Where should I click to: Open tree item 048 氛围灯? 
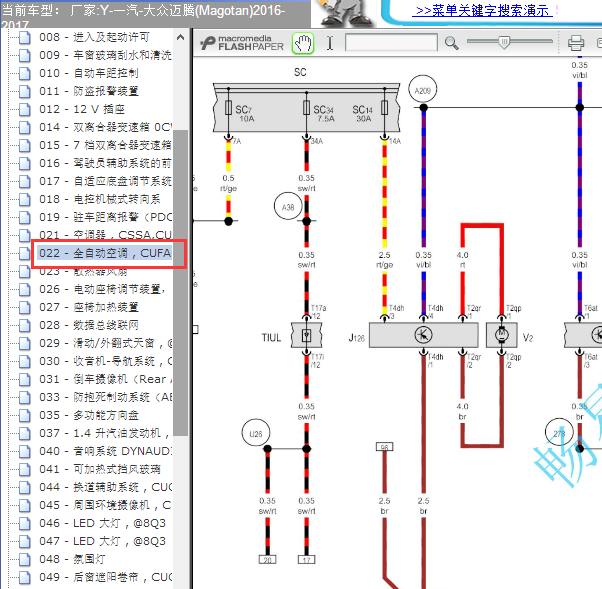coord(72,559)
